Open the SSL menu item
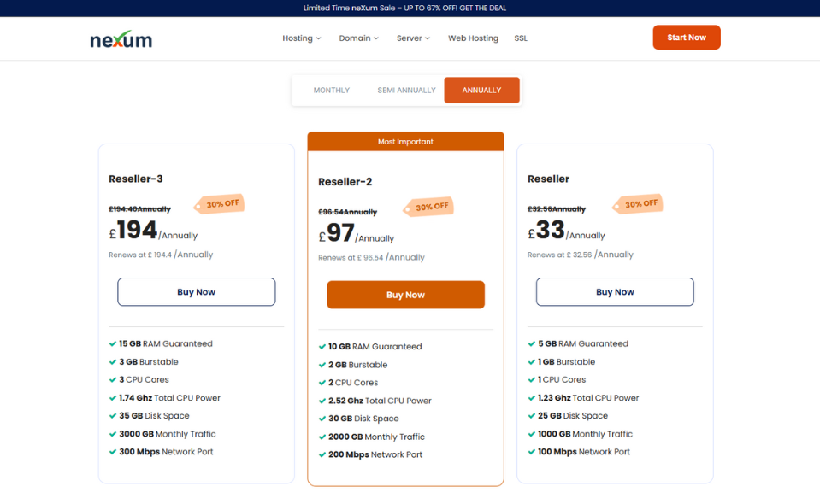 [x=521, y=38]
